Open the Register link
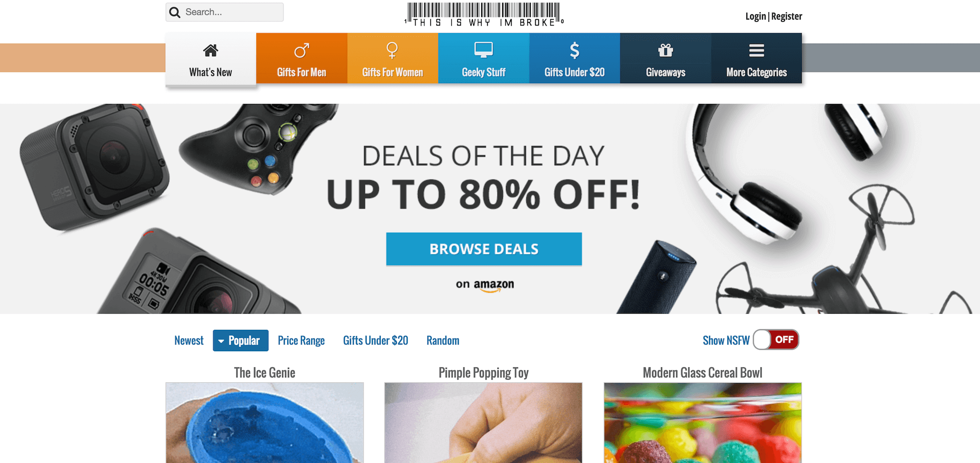Viewport: 980px width, 463px height. 786,16
